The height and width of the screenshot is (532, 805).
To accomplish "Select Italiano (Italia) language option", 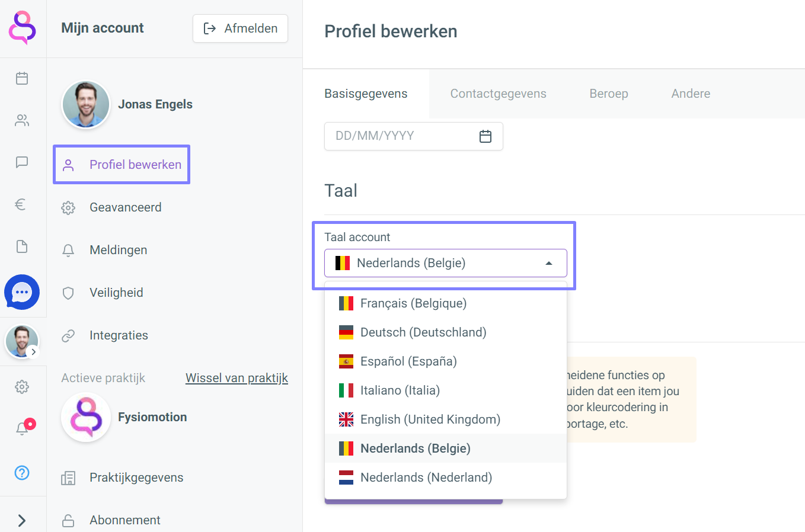I will (x=446, y=390).
